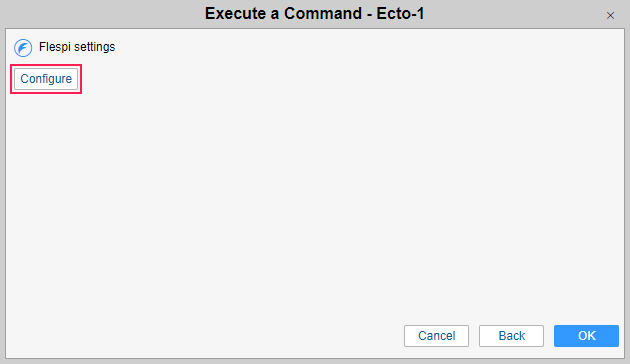Click the Execute a Command - Ecto-1 title
The image size is (630, 364).
point(315,14)
